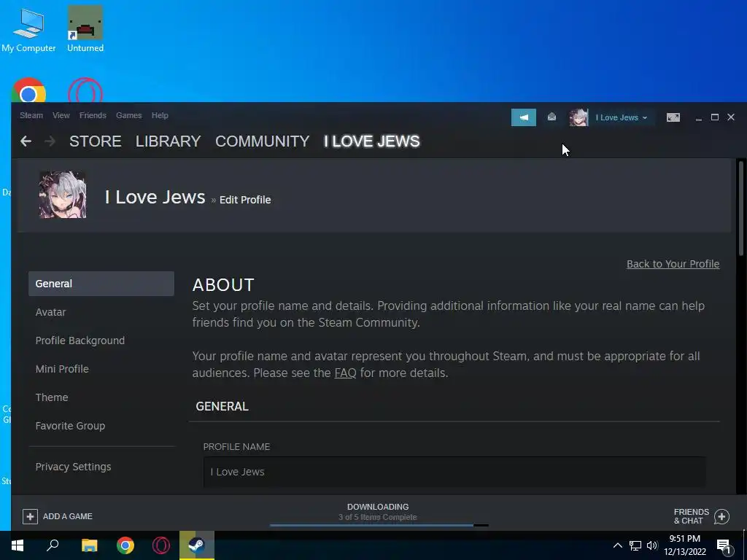Click the taskbar search magnifier
This screenshot has width=747, height=560.
click(x=53, y=545)
